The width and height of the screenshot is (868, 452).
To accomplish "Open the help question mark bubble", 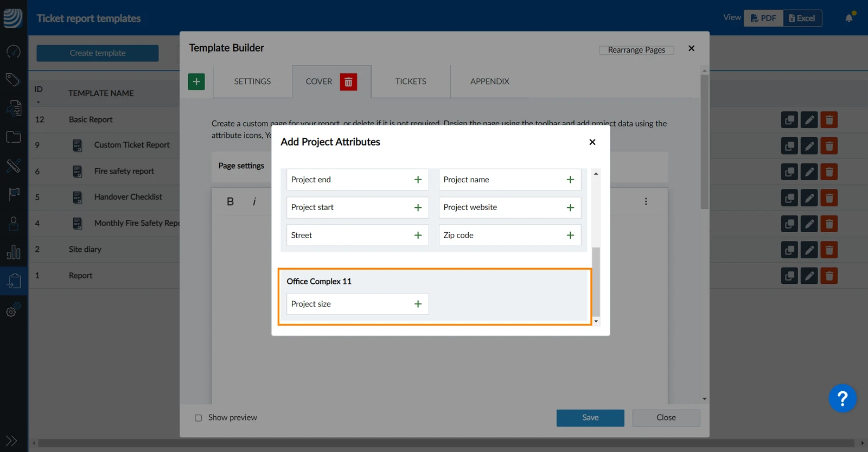I will [x=843, y=399].
